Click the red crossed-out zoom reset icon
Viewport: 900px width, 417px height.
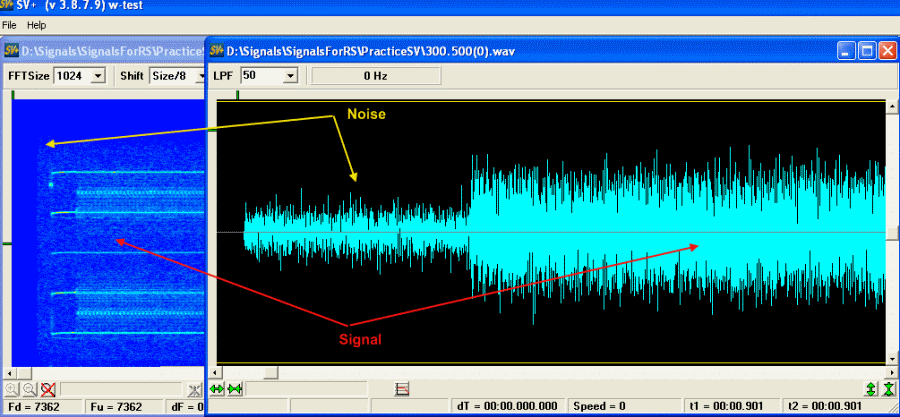click(x=46, y=388)
